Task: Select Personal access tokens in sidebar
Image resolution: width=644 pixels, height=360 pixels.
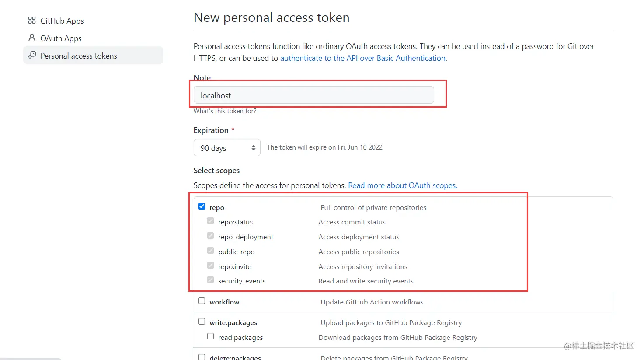Action: pyautogui.click(x=79, y=56)
